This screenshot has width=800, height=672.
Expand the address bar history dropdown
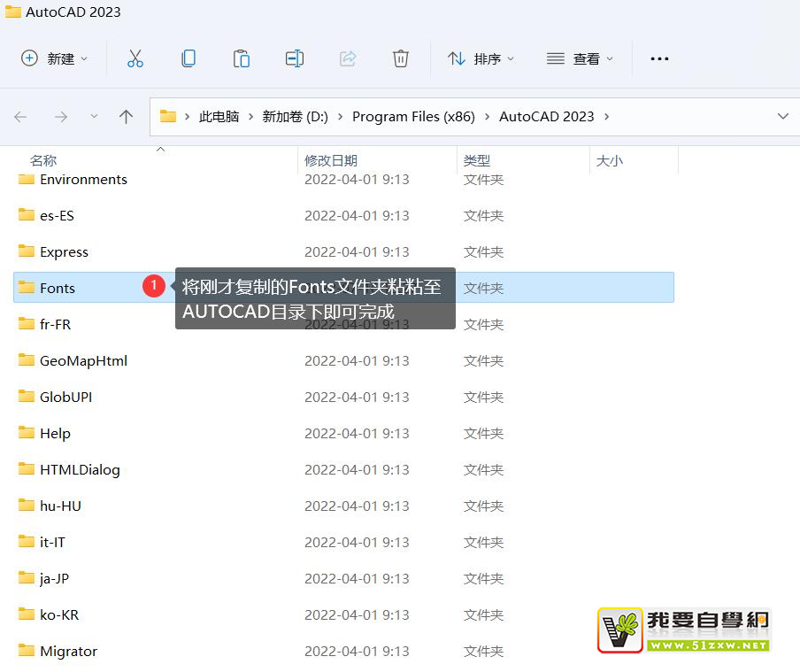pos(782,117)
